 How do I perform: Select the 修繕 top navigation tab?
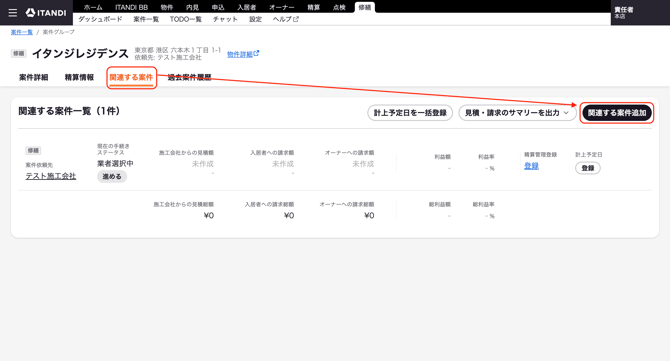[365, 7]
